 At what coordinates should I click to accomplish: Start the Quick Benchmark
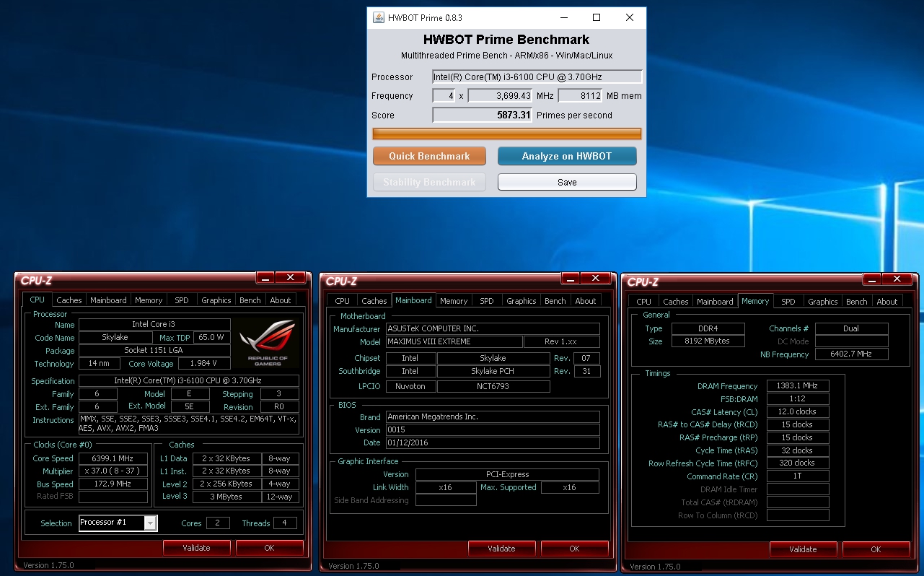(x=429, y=156)
